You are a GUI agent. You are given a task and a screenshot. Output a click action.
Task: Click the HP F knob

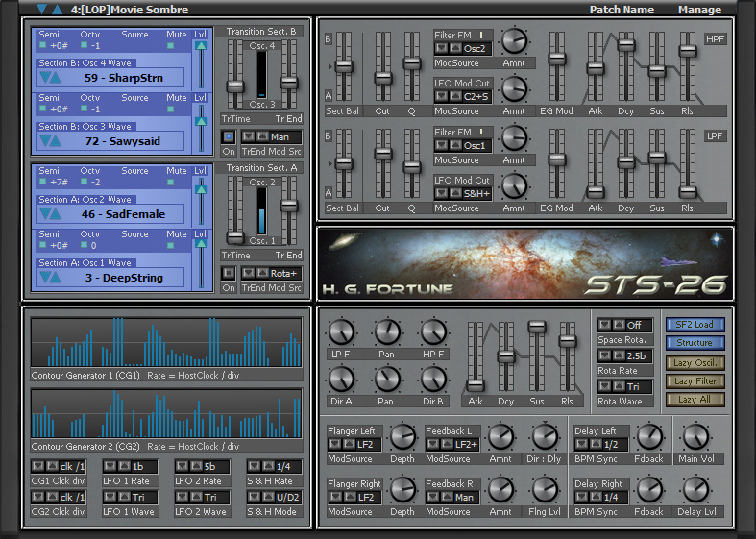click(433, 332)
